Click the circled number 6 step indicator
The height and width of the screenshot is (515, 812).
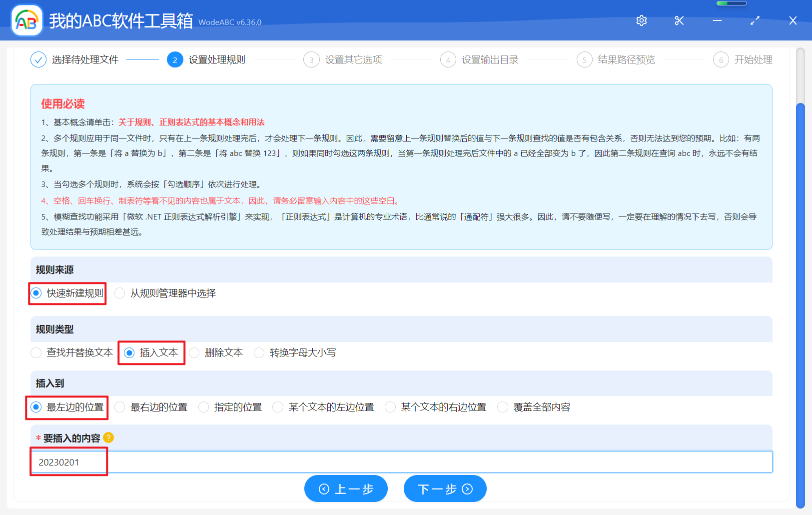[x=721, y=59]
